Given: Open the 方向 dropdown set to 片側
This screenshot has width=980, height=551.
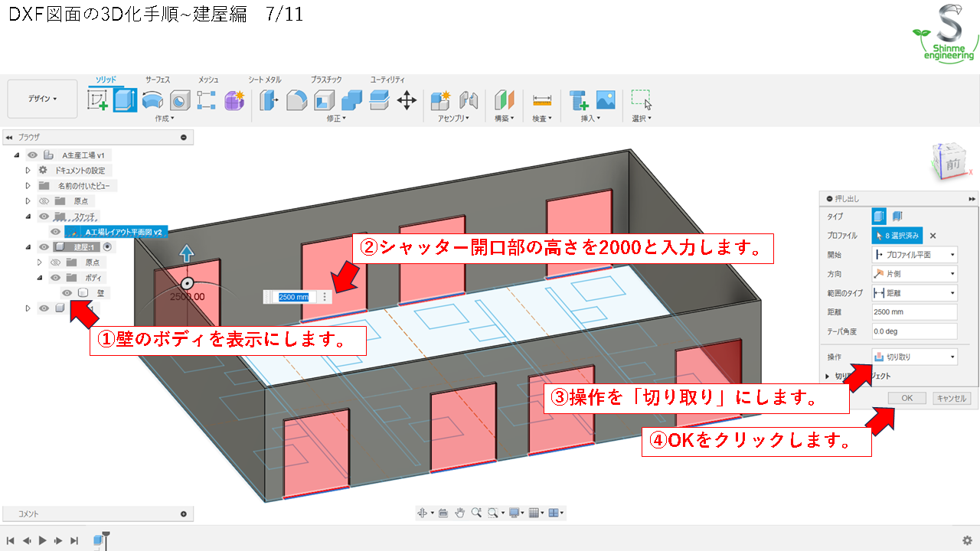Looking at the screenshot, I should point(914,273).
